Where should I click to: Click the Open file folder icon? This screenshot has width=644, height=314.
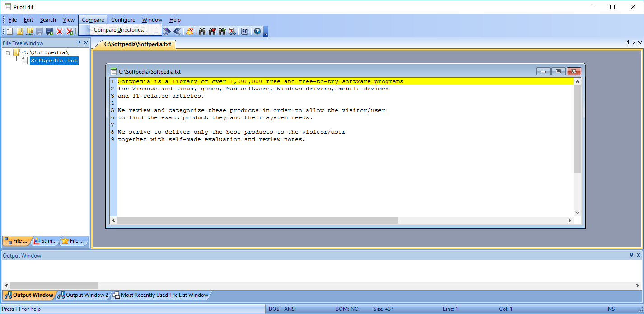coord(19,31)
